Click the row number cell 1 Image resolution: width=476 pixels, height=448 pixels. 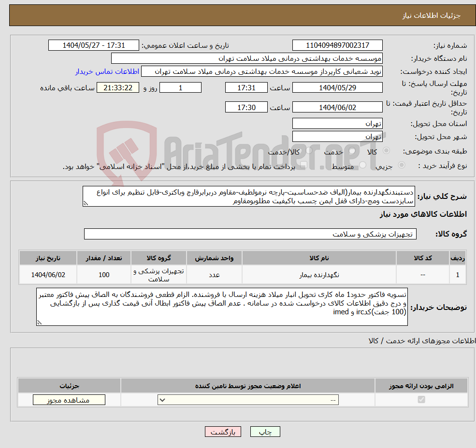(x=458, y=275)
